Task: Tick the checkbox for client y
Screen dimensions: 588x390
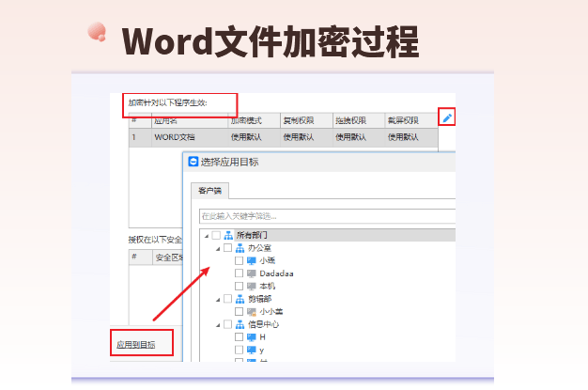Action: [x=239, y=350]
